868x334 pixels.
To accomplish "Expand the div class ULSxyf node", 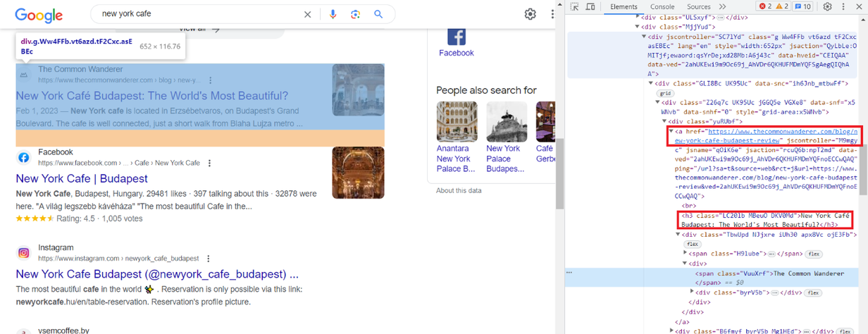I will tap(638, 17).
